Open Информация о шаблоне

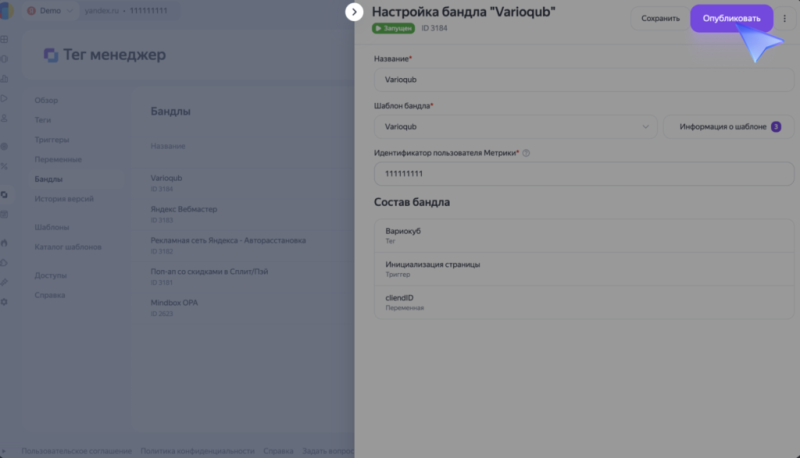point(729,126)
